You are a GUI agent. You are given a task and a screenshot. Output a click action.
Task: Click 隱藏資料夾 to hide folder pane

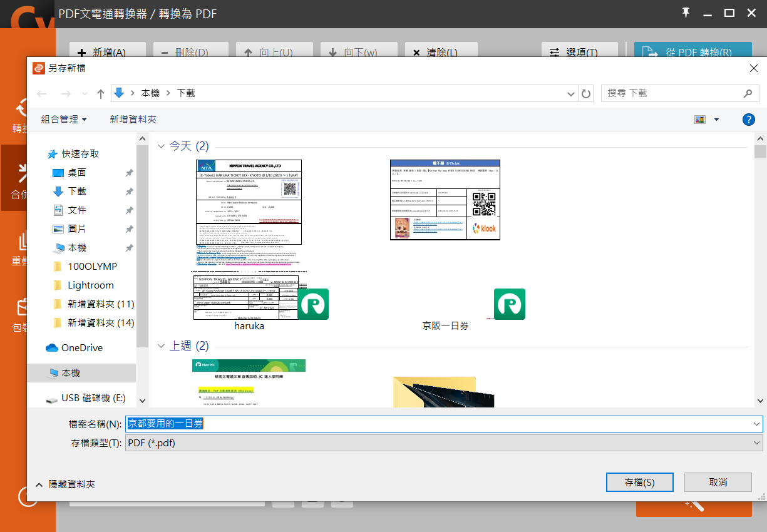tap(66, 484)
